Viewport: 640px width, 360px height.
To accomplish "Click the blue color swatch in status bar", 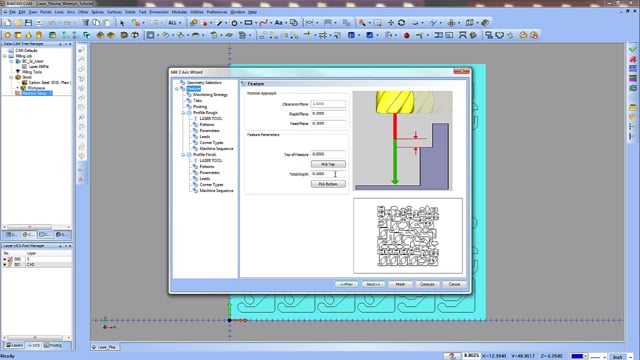I will tap(577, 356).
